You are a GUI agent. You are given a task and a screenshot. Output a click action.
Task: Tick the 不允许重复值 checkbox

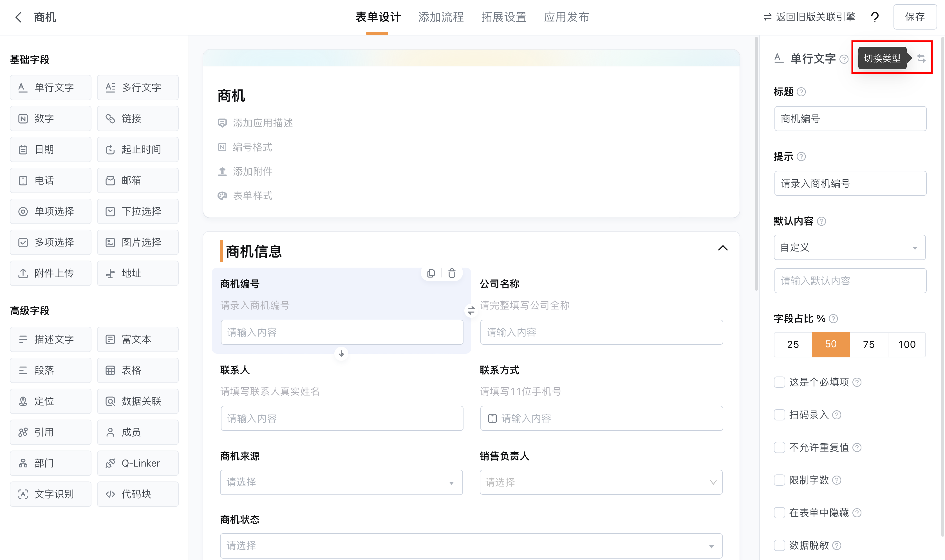click(780, 447)
